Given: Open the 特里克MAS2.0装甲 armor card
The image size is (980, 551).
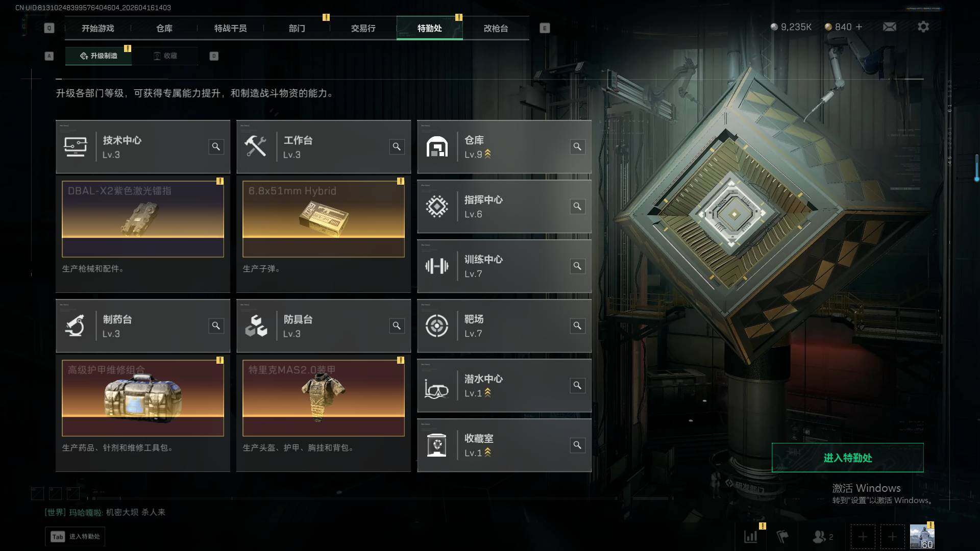Looking at the screenshot, I should 324,398.
